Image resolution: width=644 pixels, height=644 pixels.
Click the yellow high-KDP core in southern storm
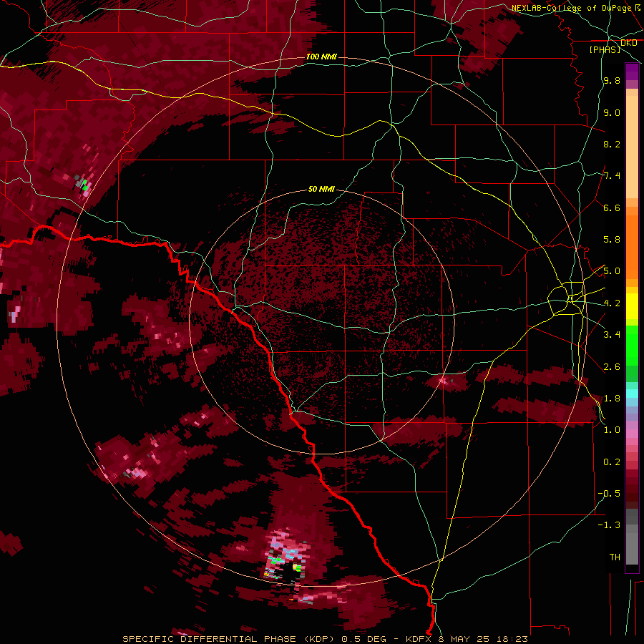(296, 567)
